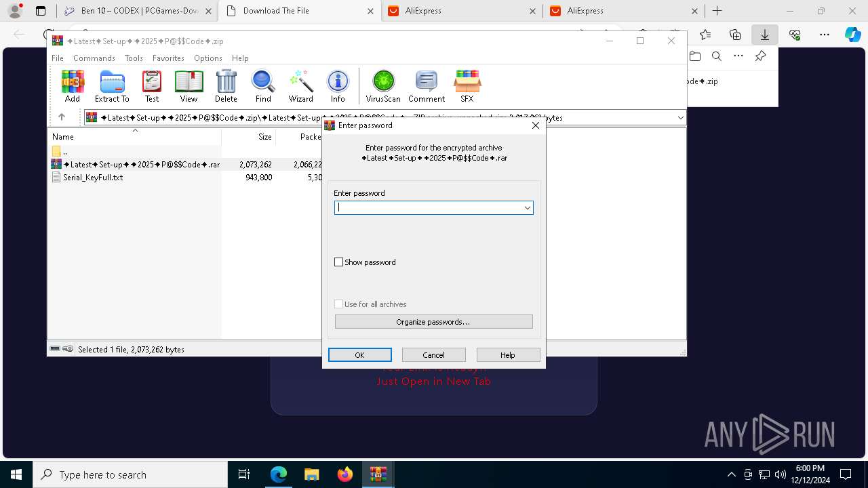
Task: Go up one folder level arrow
Action: pyautogui.click(x=62, y=117)
